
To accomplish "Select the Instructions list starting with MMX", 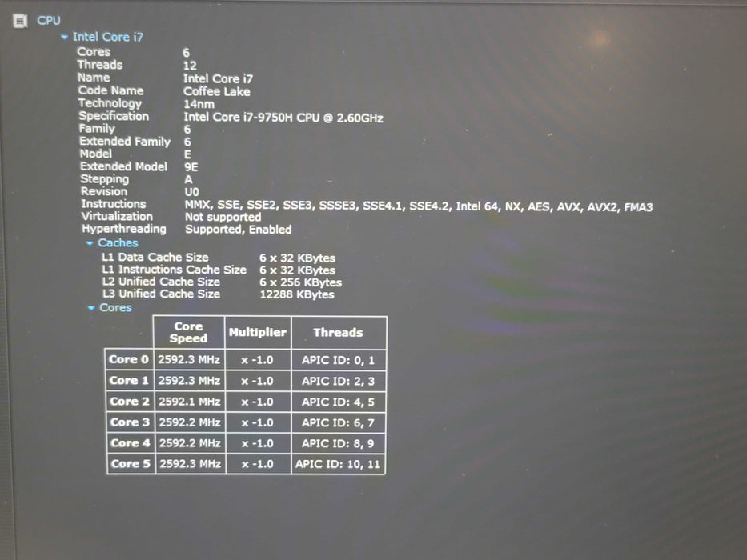I will tap(419, 206).
